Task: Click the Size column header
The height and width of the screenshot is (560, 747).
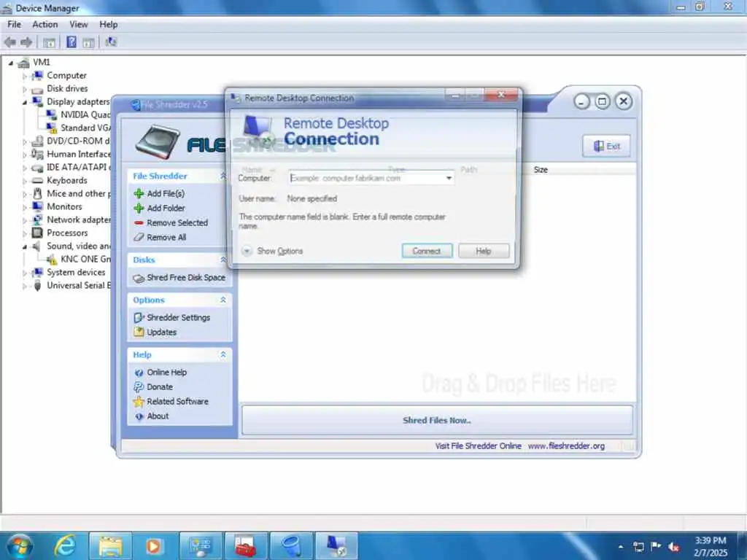Action: (x=541, y=170)
